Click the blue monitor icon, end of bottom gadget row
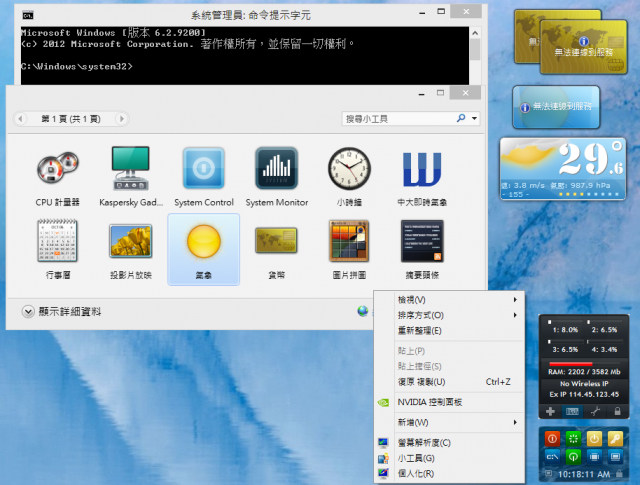Screen dimensions: 640x485 tap(615, 456)
